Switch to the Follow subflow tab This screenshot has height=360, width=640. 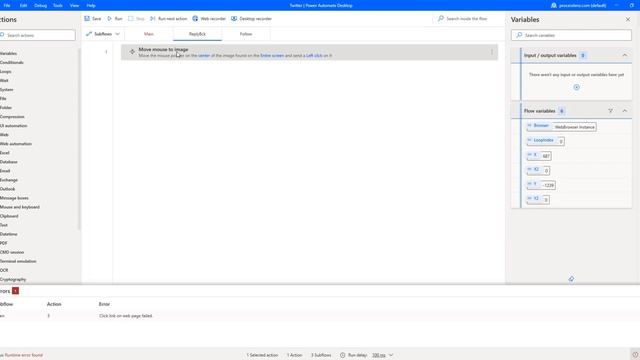coord(246,34)
